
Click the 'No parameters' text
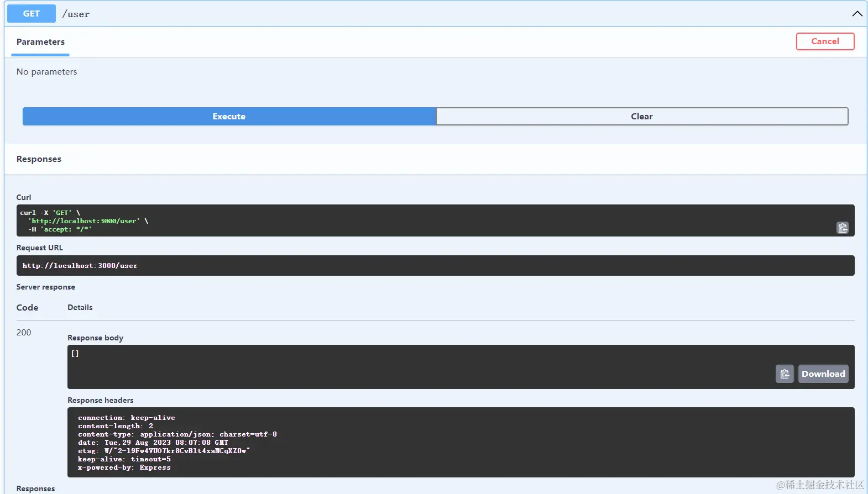pos(47,72)
